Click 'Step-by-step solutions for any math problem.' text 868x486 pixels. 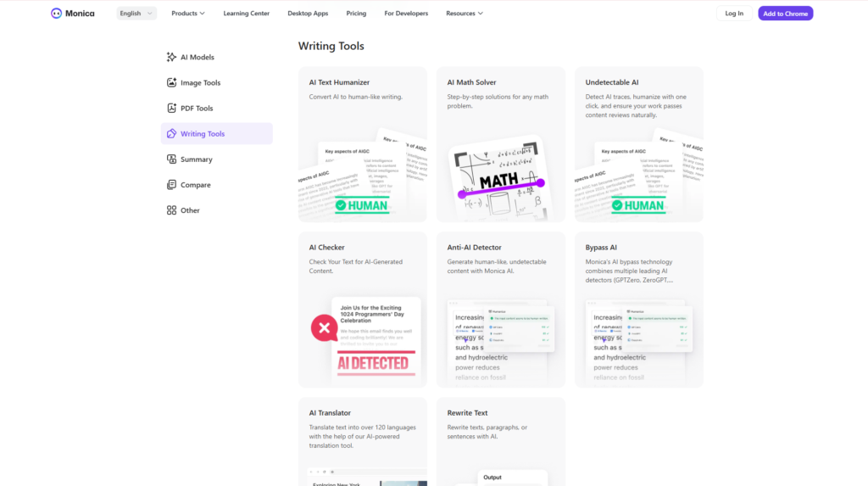click(498, 102)
